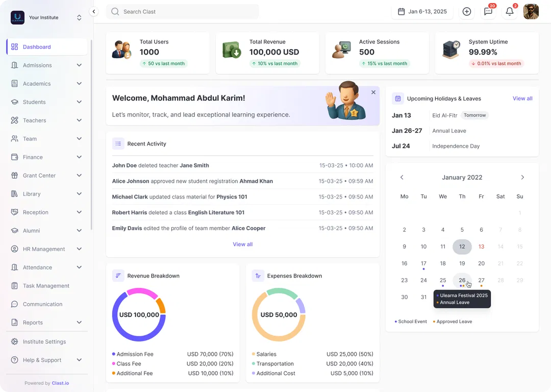Image resolution: width=551 pixels, height=392 pixels.
Task: Click View all under Recent Activity
Action: pyautogui.click(x=242, y=244)
